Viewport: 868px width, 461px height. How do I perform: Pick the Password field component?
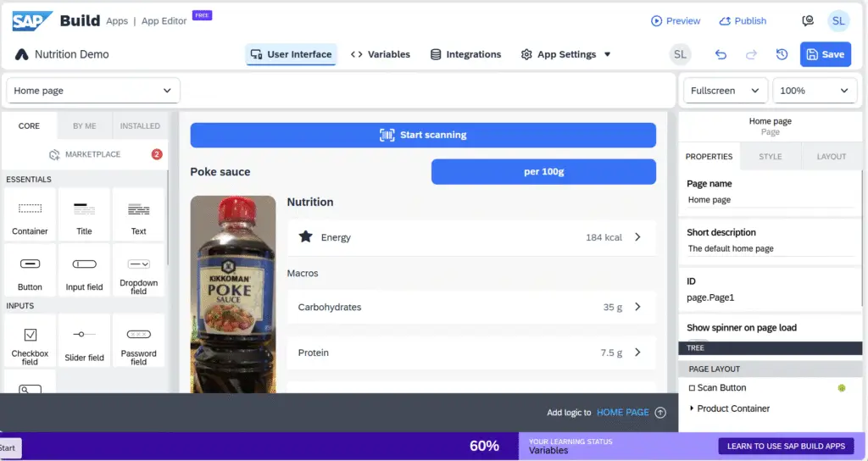coord(138,341)
